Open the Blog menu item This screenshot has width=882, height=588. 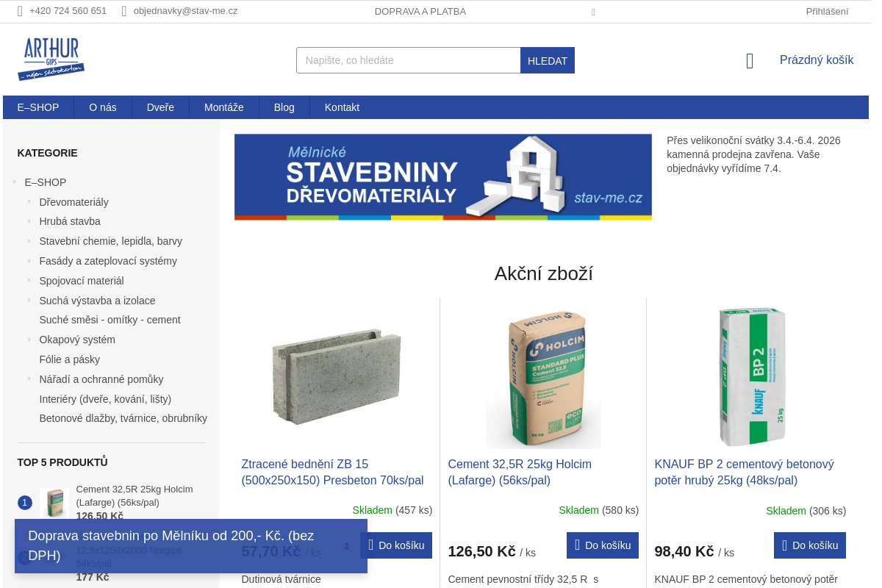click(x=284, y=107)
